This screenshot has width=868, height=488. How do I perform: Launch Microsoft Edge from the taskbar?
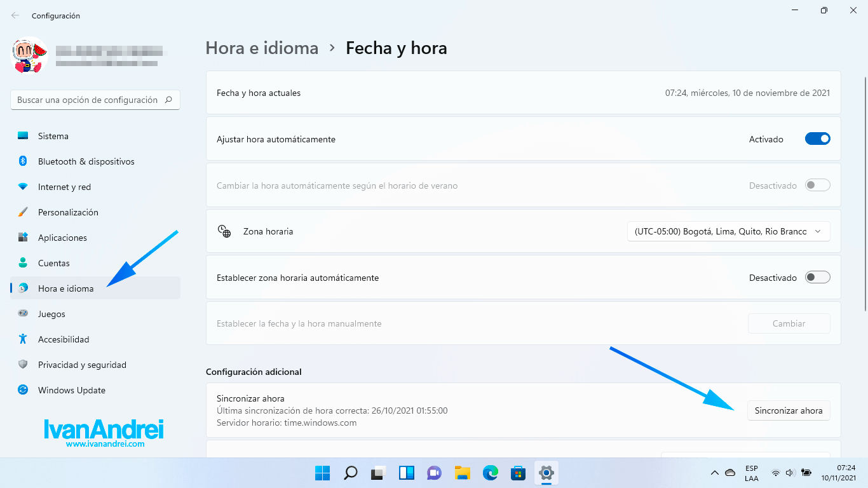tap(490, 473)
